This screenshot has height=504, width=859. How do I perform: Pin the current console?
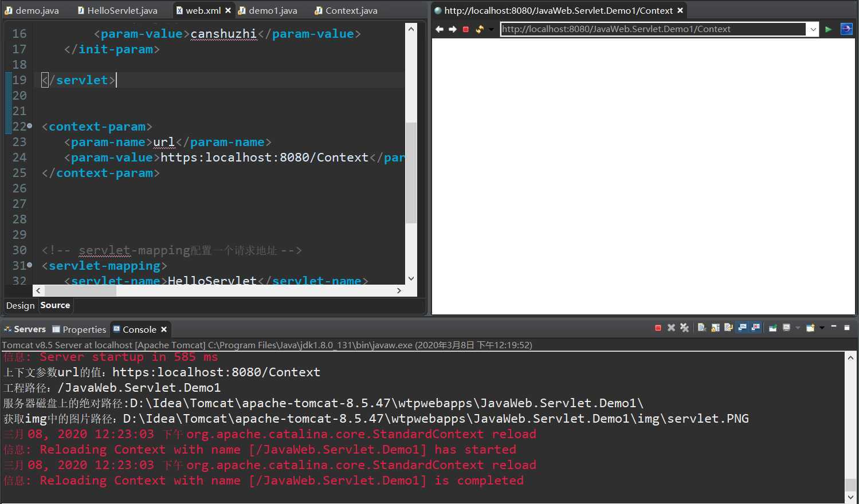point(773,328)
